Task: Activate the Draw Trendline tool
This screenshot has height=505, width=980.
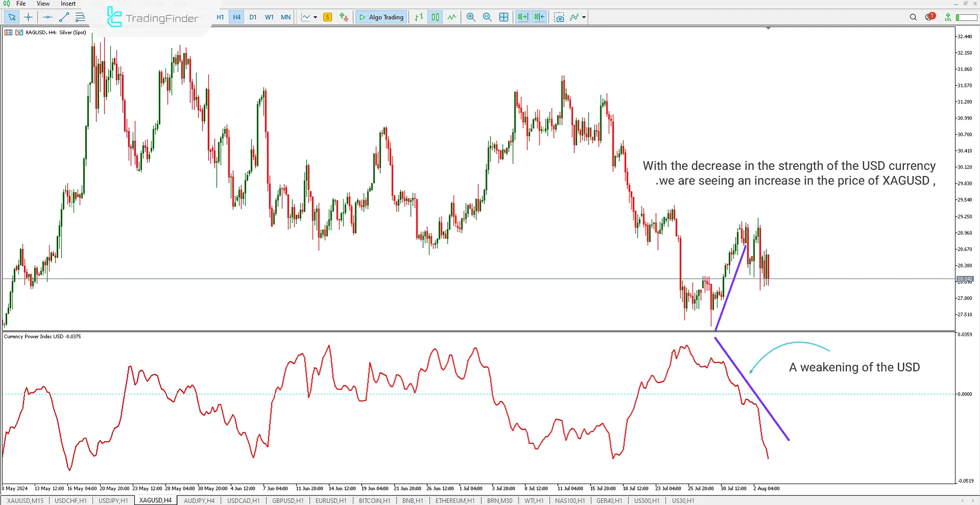Action: coord(64,17)
